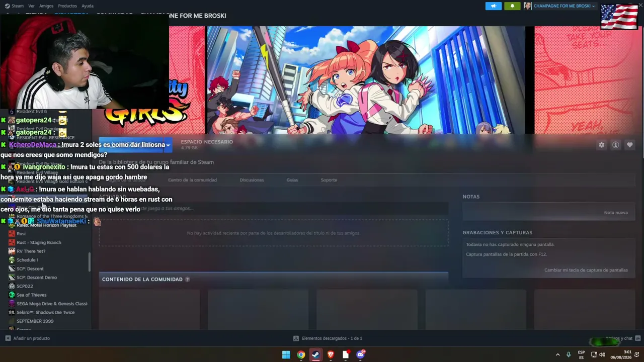Select Schedule I in the library

pos(27,260)
